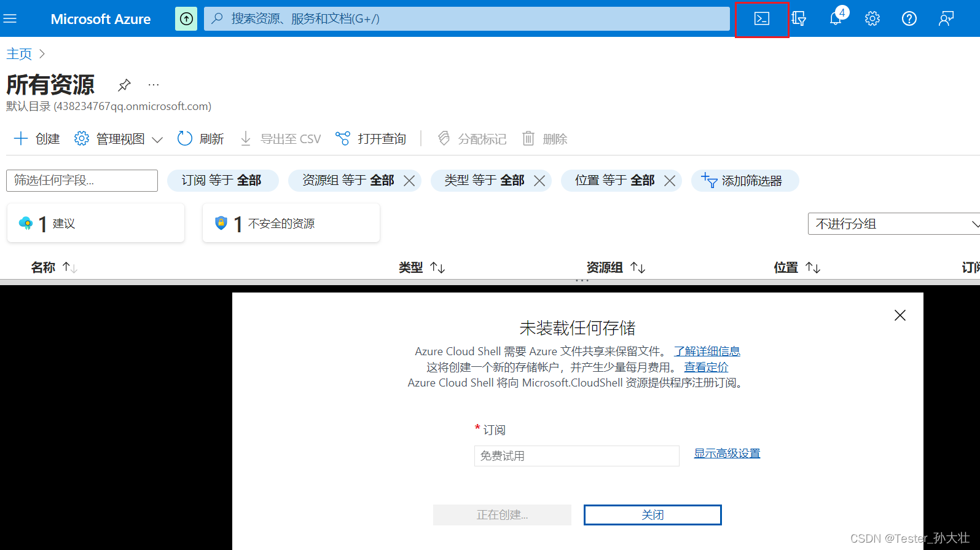
Task: Click 导出至 CSV button
Action: point(280,139)
